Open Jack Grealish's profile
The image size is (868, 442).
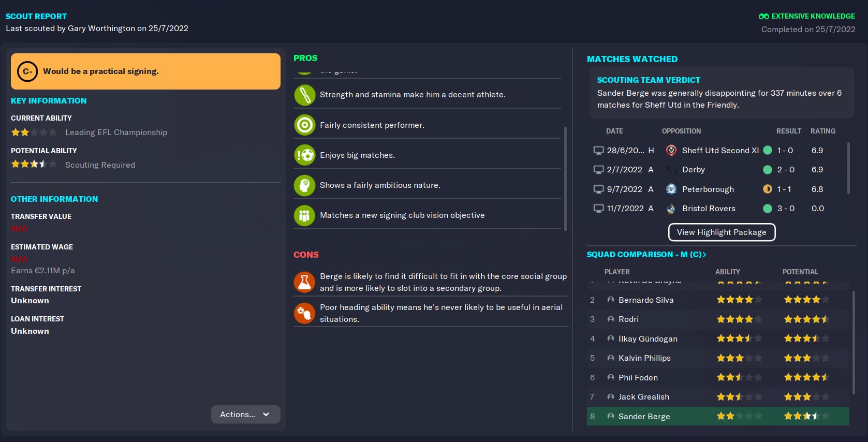[644, 397]
